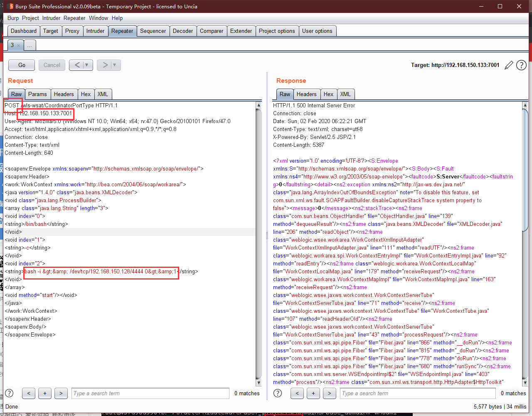Open request search help icon
The width and height of the screenshot is (532, 416).
[x=9, y=393]
